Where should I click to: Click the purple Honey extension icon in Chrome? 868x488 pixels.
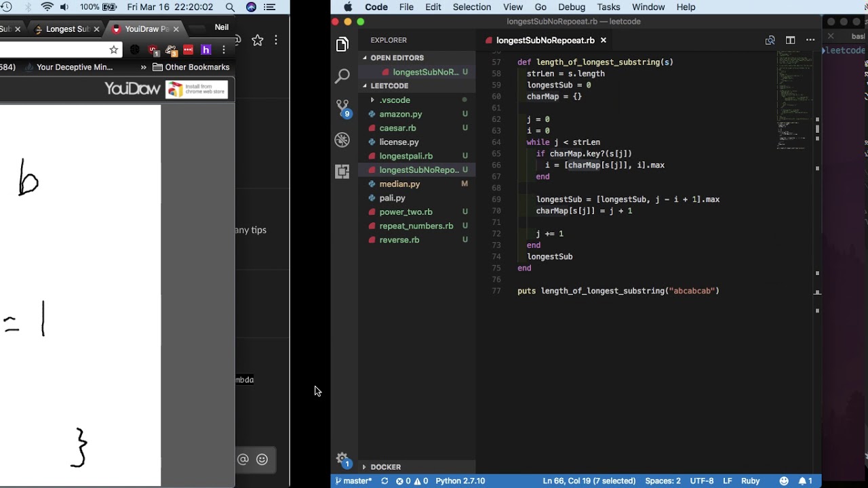click(206, 49)
